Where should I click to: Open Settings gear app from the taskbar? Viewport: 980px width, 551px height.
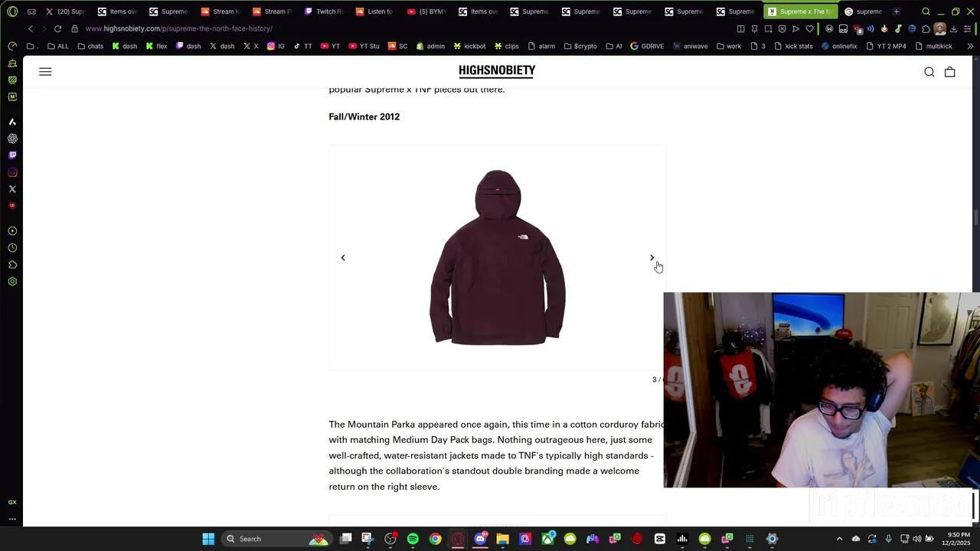(x=772, y=539)
